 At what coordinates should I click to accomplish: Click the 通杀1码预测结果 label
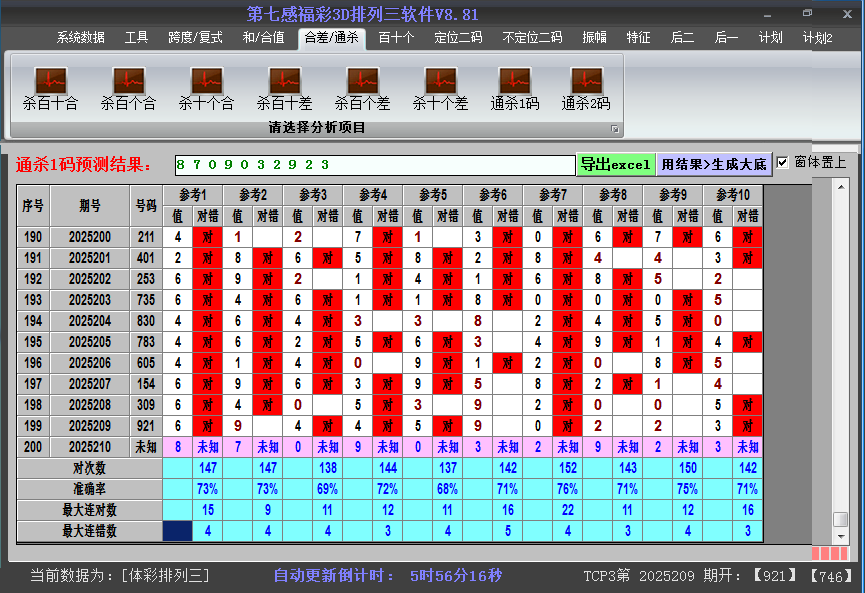(83, 164)
